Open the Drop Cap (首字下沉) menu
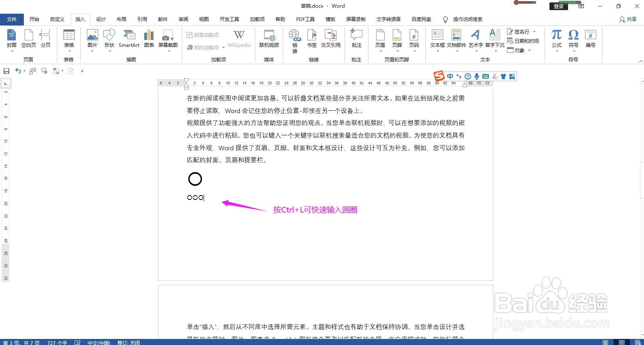This screenshot has width=644, height=345. pos(495,40)
